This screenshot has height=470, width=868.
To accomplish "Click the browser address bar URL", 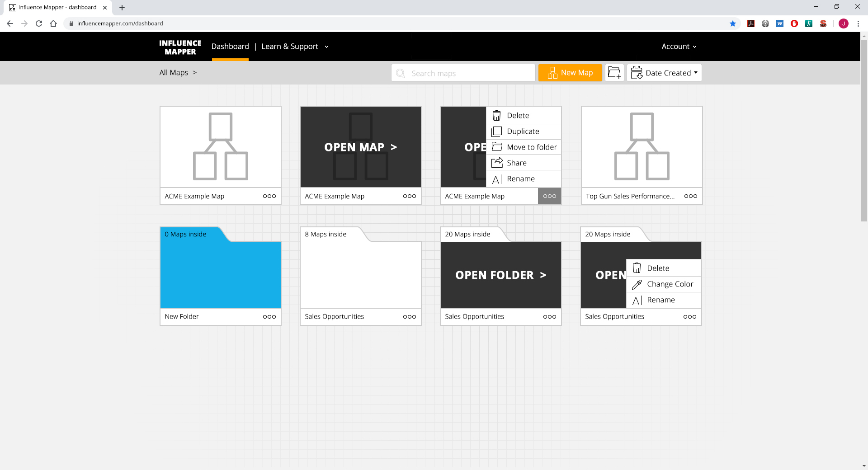I will point(120,23).
